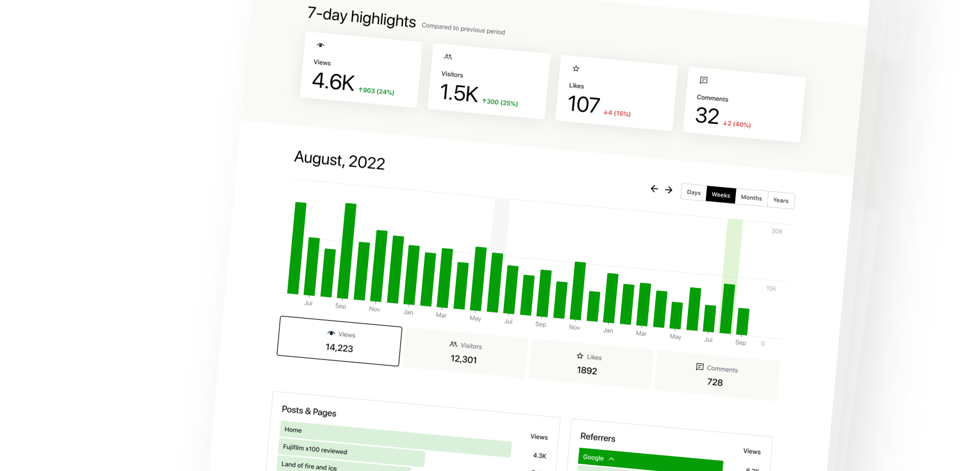Screen dimensions: 980x471
Task: Select the Visitors 12,301 chart metric
Action: click(x=464, y=353)
